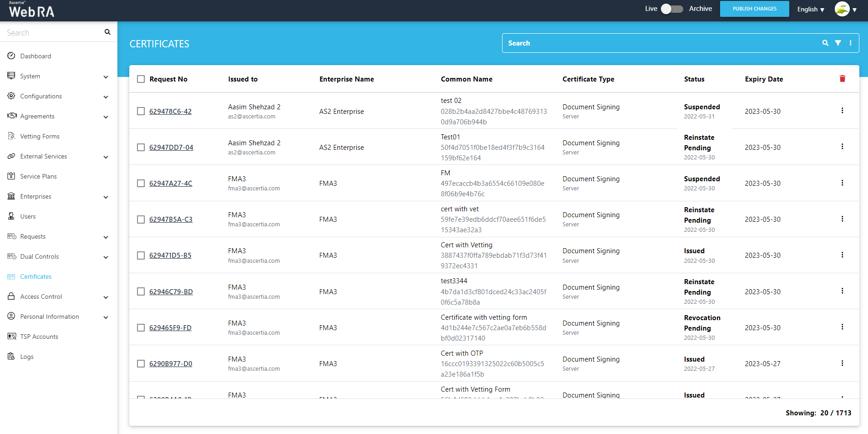Viewport: 868px width, 434px height.
Task: Click into the certificates Search field
Action: coord(660,43)
